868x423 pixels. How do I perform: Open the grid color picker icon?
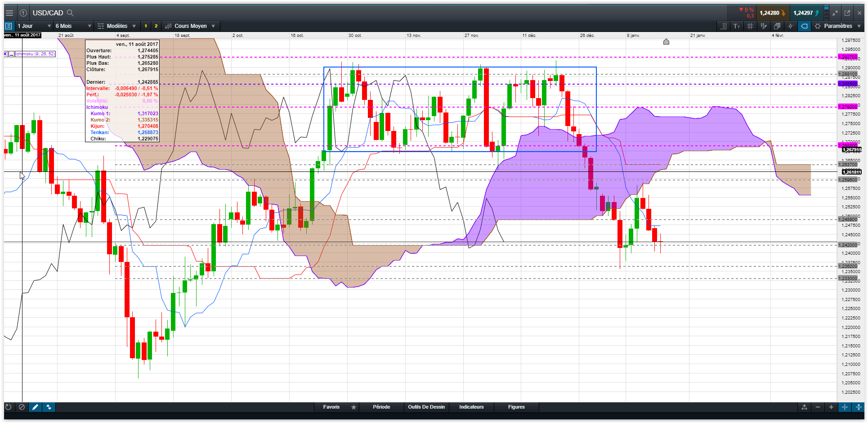coord(764,26)
